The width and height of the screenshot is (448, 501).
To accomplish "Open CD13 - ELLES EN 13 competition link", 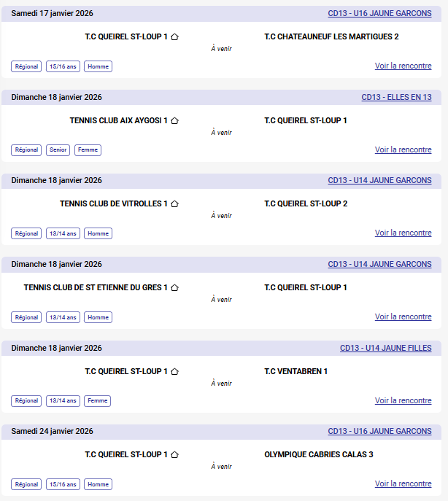I will 396,97.
